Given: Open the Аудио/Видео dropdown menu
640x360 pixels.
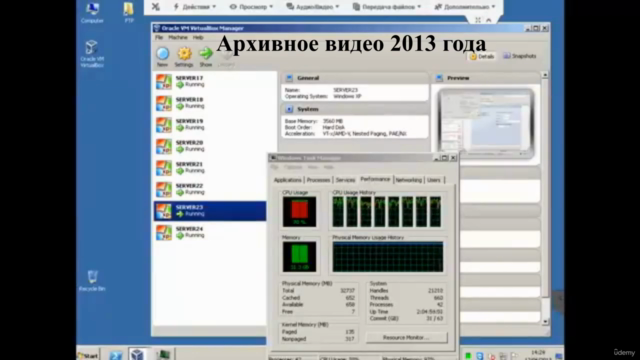Looking at the screenshot, I should coord(313,7).
